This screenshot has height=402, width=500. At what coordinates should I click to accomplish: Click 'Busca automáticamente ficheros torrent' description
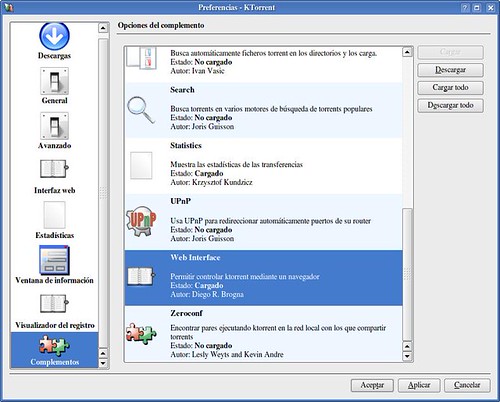coord(274,53)
